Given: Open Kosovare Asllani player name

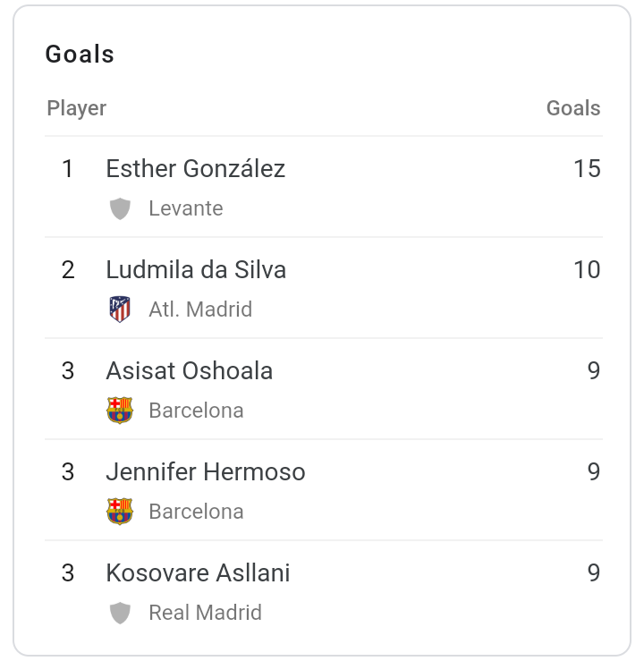Looking at the screenshot, I should (198, 572).
